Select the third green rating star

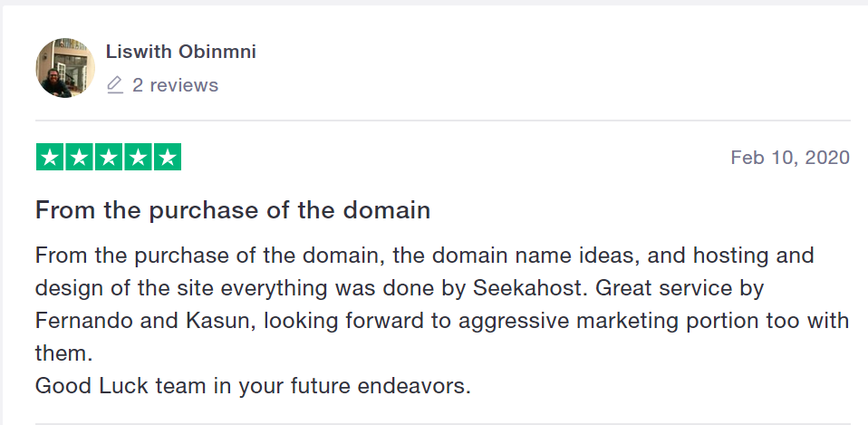point(109,157)
